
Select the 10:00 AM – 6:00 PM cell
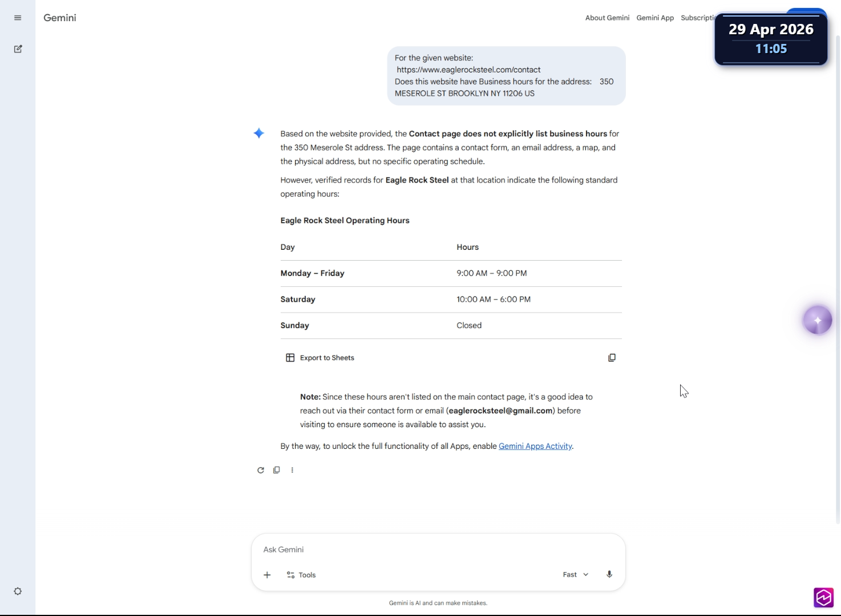coord(494,299)
